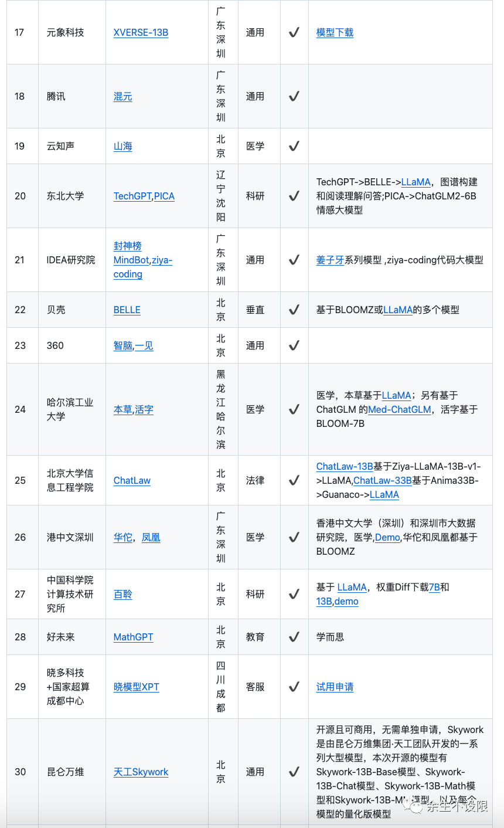Image resolution: width=504 pixels, height=828 pixels.
Task: Click LLaMA link in 东北大学 description
Action: [416, 182]
